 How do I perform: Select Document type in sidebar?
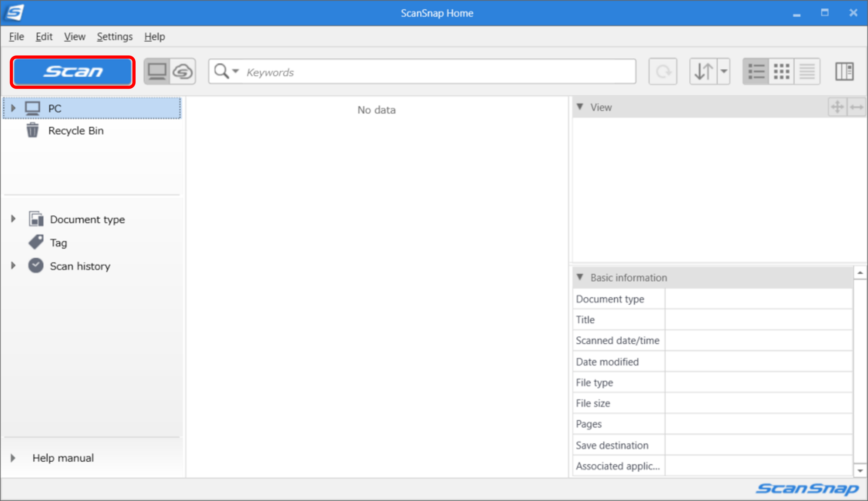(87, 220)
